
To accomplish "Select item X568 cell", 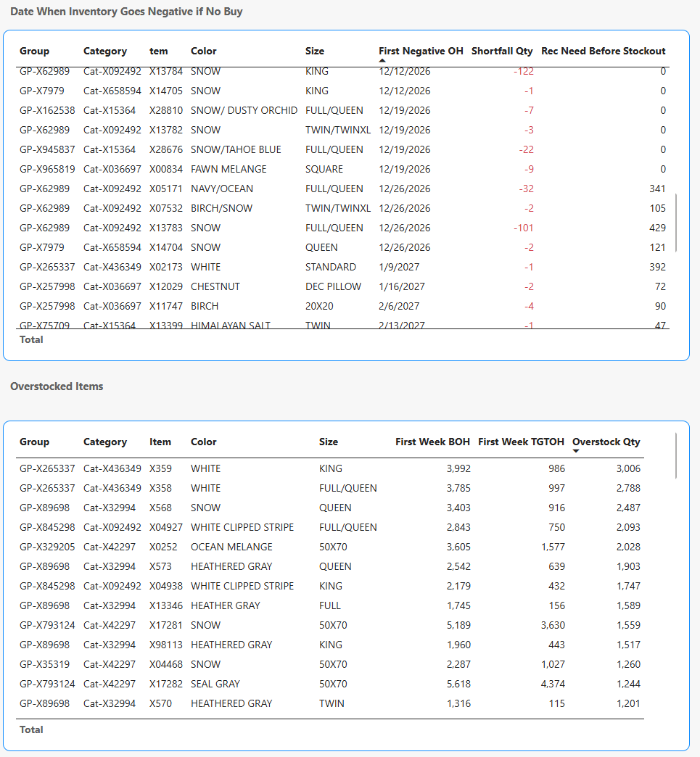I will (160, 508).
